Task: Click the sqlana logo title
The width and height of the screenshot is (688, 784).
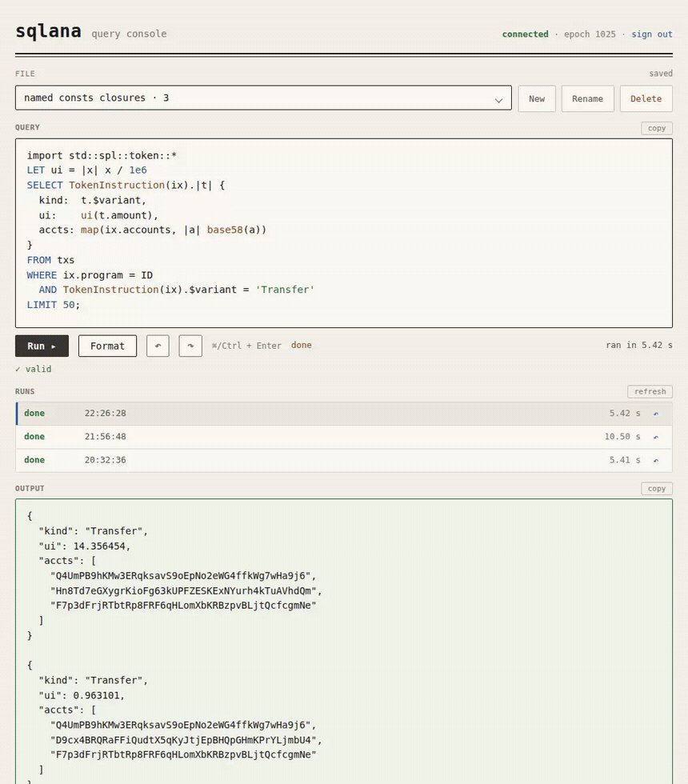Action: (48, 31)
